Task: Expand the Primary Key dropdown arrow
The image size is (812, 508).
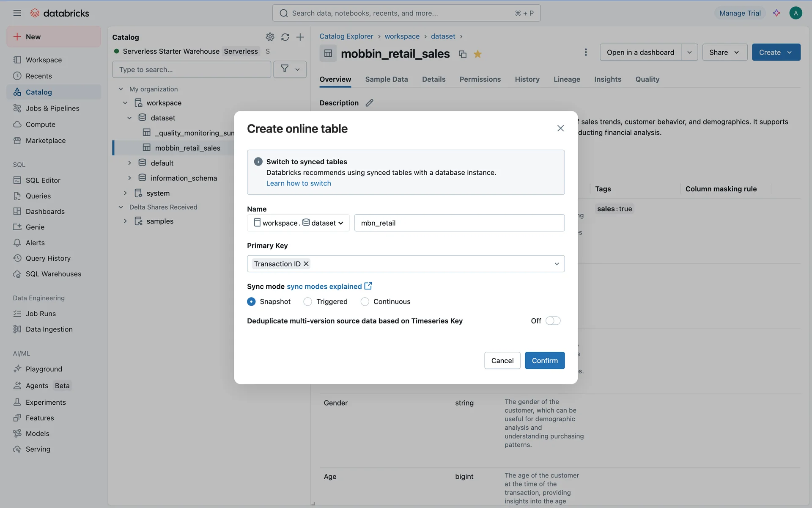Action: click(x=557, y=264)
